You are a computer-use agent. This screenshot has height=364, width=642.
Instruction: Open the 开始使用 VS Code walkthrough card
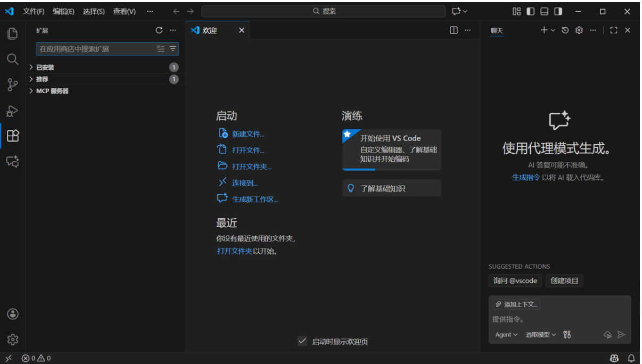pyautogui.click(x=392, y=150)
